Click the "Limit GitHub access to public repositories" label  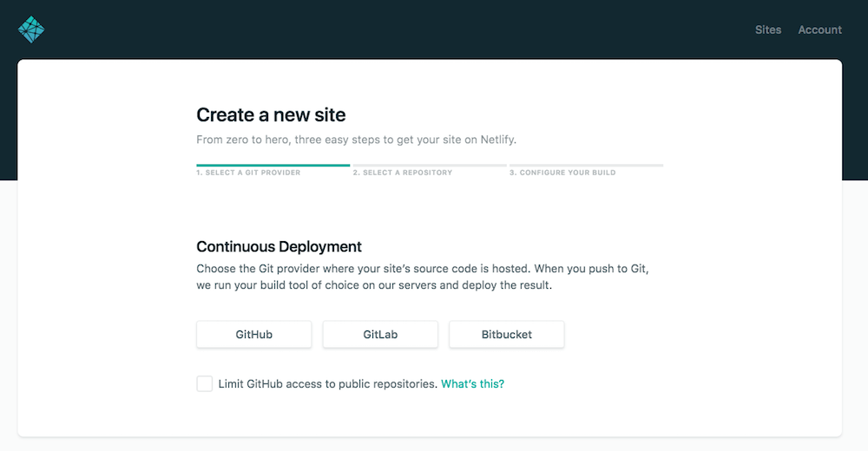[x=327, y=383]
